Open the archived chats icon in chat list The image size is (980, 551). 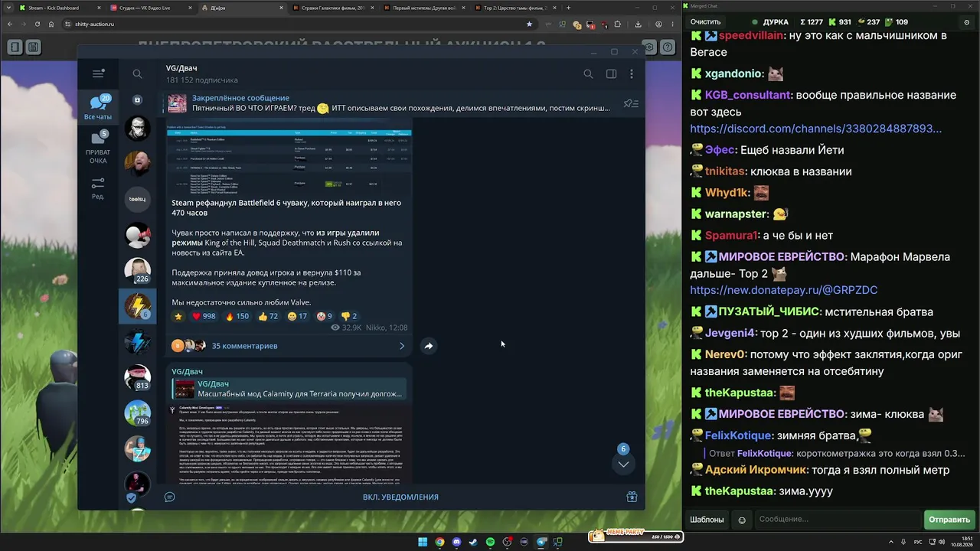[x=137, y=100]
